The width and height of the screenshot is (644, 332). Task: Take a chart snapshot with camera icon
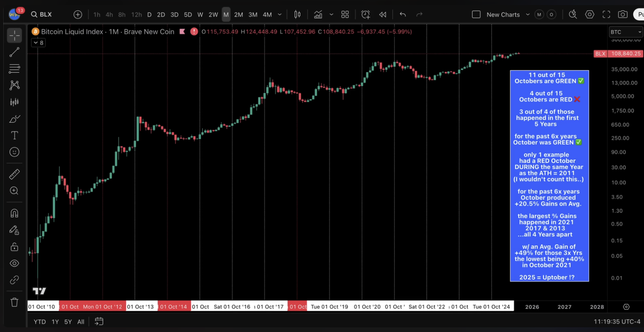point(623,14)
